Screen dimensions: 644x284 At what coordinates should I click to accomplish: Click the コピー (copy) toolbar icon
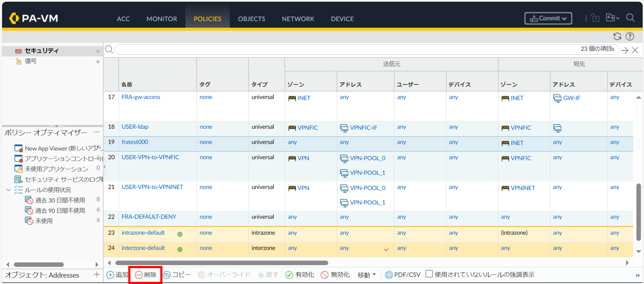pyautogui.click(x=167, y=275)
